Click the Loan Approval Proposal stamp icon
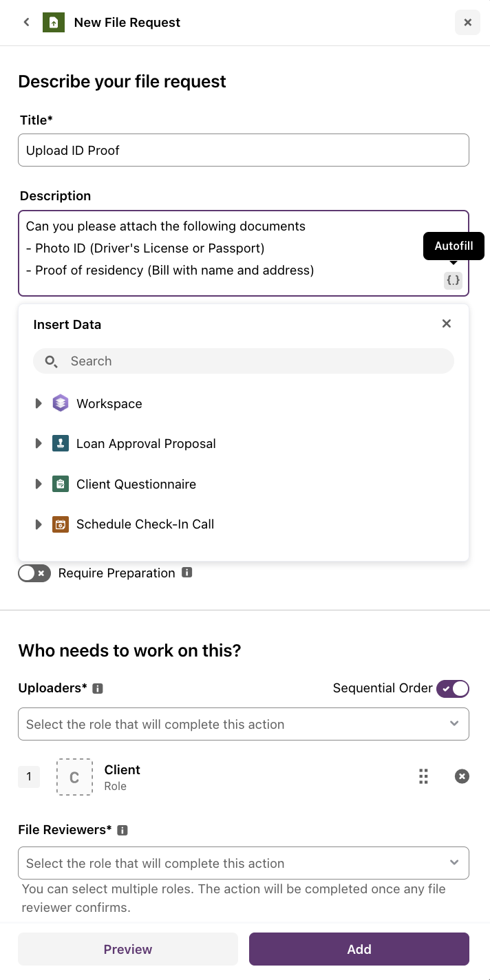This screenshot has height=980, width=490. 61,444
